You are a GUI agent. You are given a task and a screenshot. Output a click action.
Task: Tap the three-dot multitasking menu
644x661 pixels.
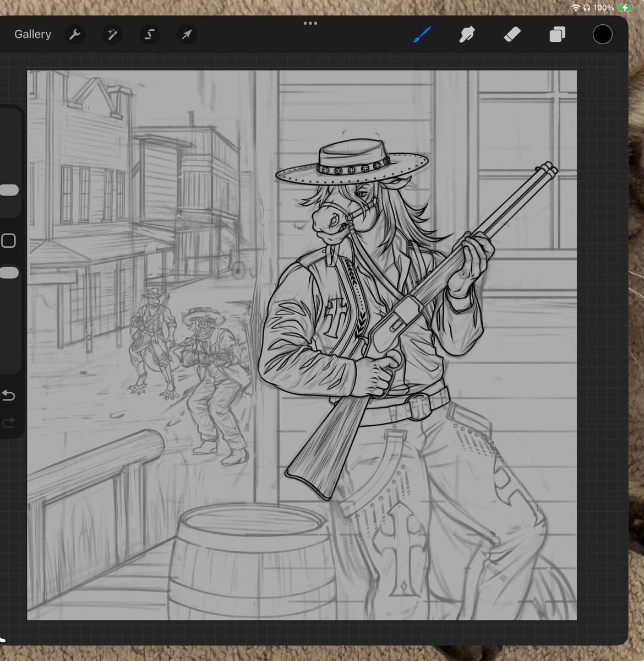coord(310,23)
